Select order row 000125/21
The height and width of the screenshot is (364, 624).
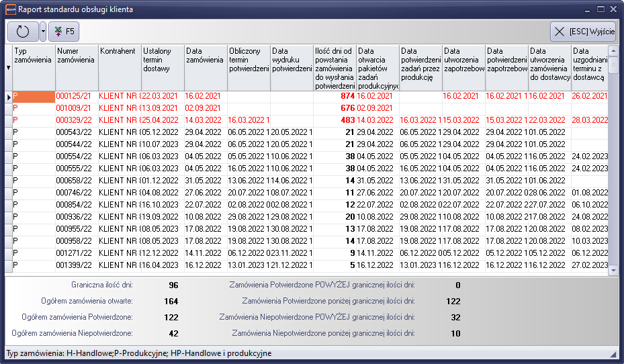click(76, 97)
